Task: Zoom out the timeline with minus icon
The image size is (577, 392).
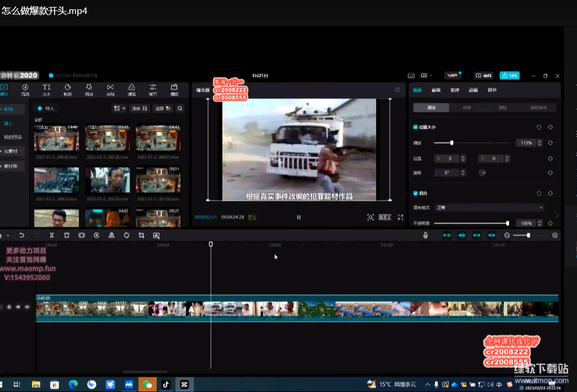Action: tap(507, 235)
